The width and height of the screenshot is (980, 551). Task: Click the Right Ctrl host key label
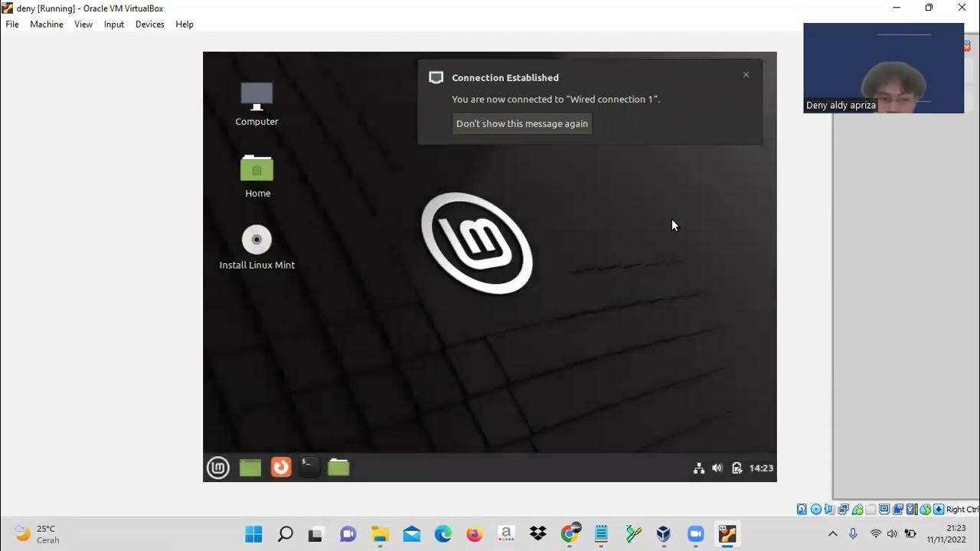(962, 510)
